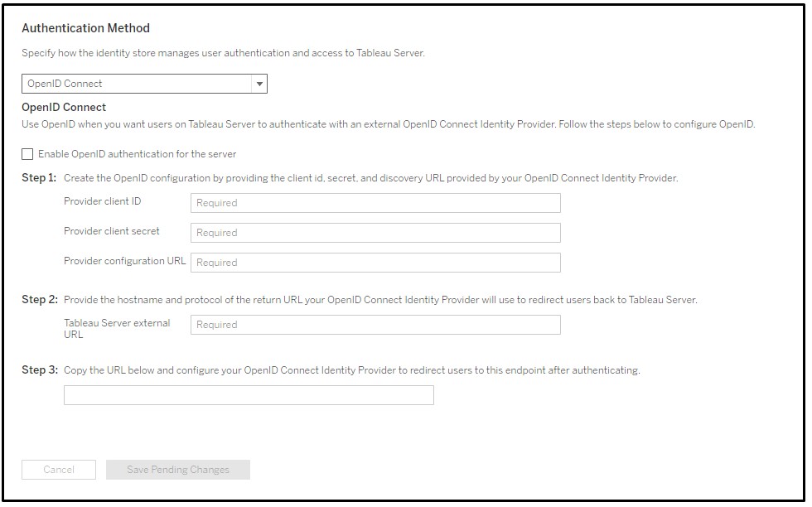Click the 'Step 1:' label
The width and height of the screenshot is (812, 507).
tap(39, 178)
